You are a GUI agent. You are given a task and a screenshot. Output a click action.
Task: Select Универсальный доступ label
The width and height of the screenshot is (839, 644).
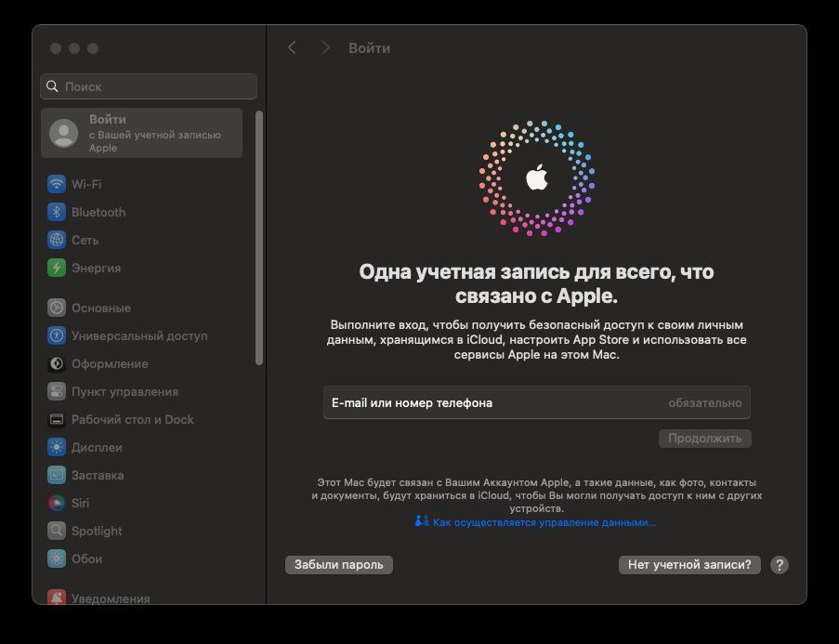139,336
